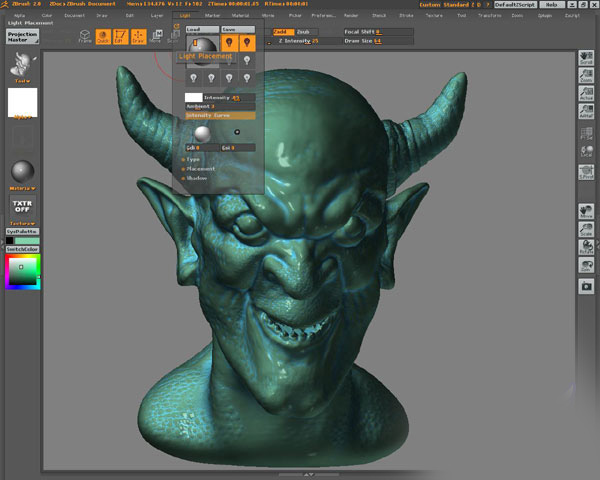
Task: Click the curve control point
Action: click(x=237, y=132)
